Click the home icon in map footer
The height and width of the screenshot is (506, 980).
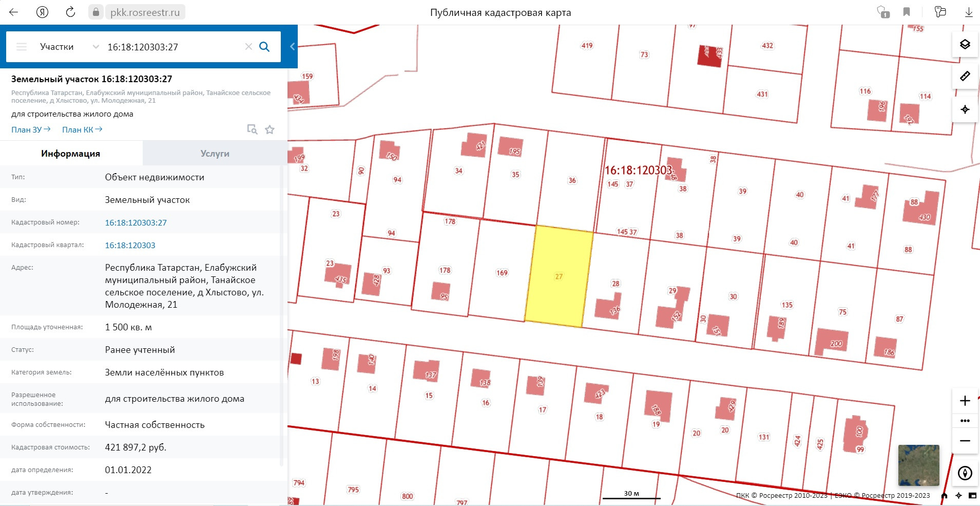tap(944, 496)
